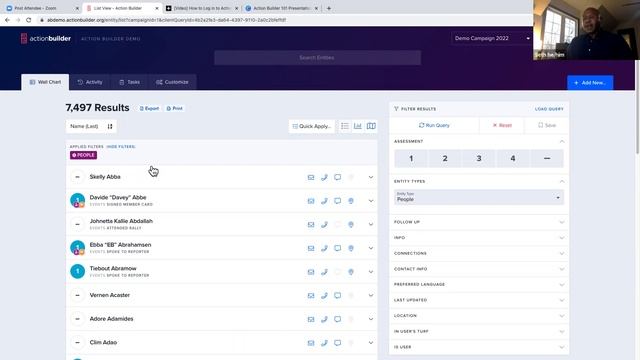Open the Tasks tab
Image resolution: width=640 pixels, height=360 pixels.
[x=129, y=82]
